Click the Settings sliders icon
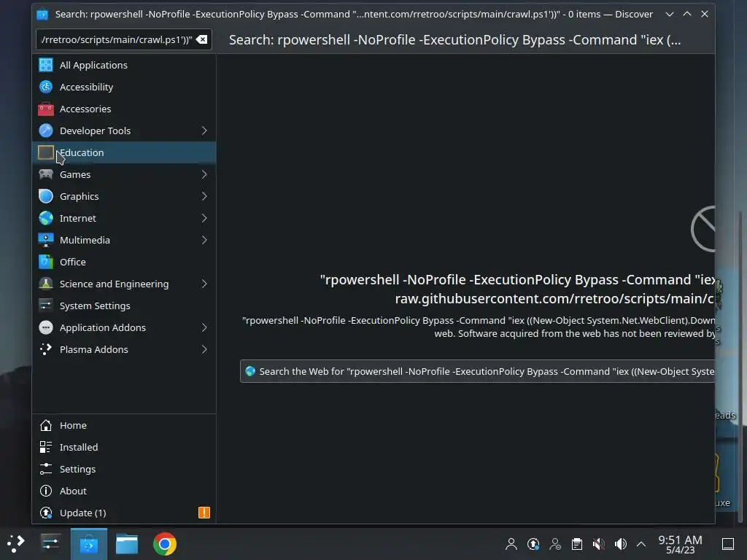 (x=46, y=469)
